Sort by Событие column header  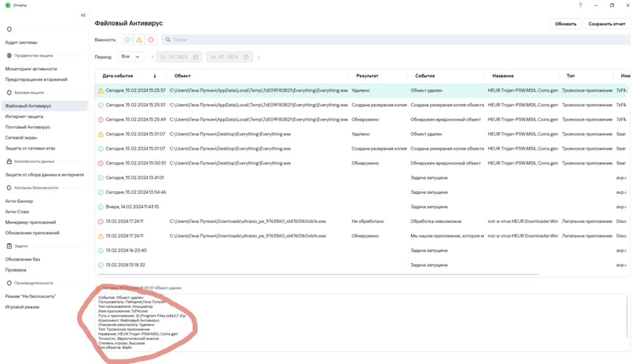425,76
